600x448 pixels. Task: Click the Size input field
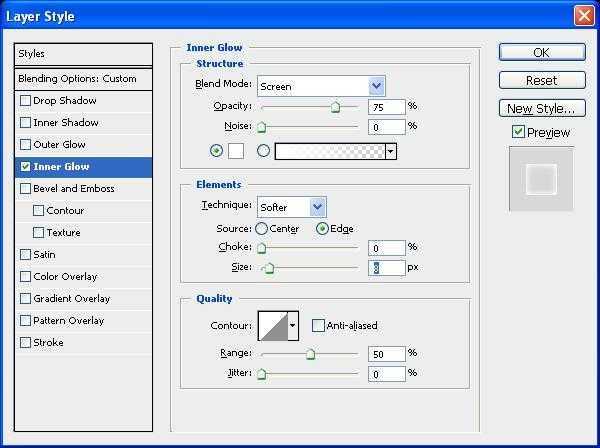pyautogui.click(x=385, y=268)
